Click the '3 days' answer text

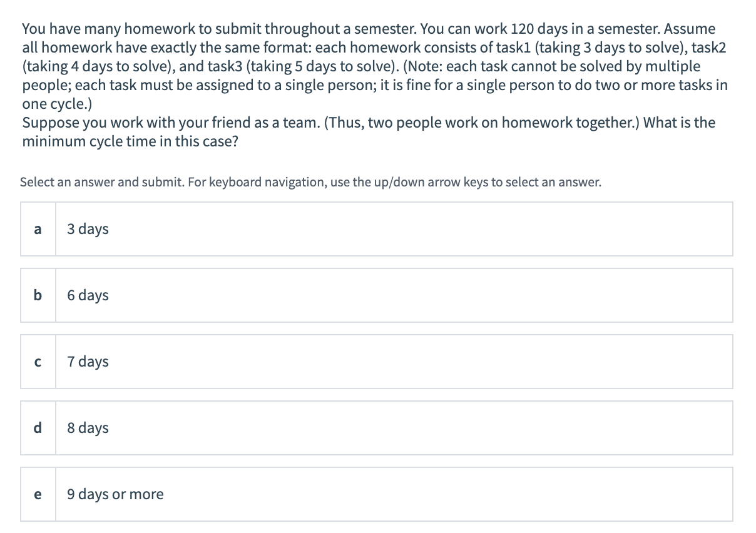coord(88,229)
